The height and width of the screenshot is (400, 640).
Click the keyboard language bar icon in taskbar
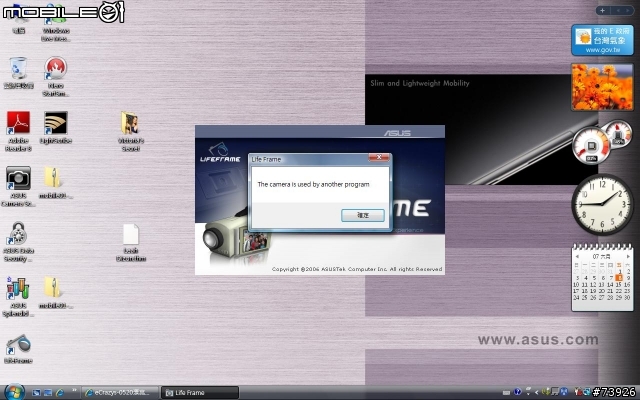click(x=507, y=393)
